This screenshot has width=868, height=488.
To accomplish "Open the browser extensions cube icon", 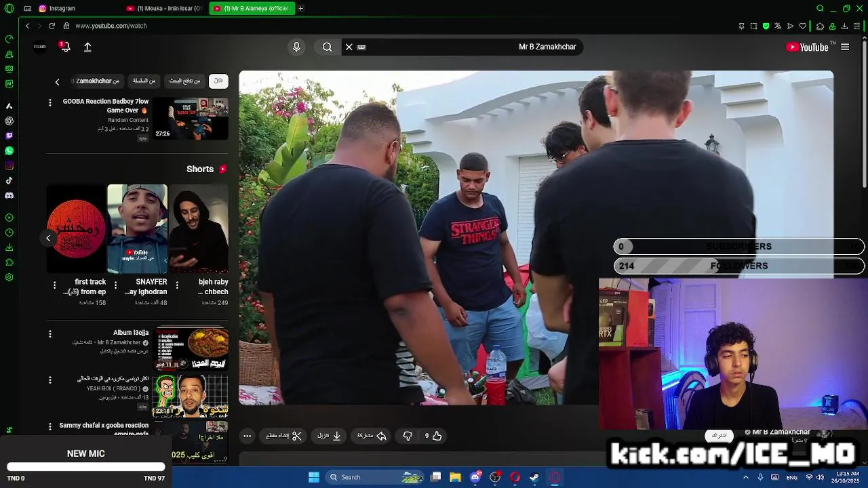I will click(x=820, y=26).
